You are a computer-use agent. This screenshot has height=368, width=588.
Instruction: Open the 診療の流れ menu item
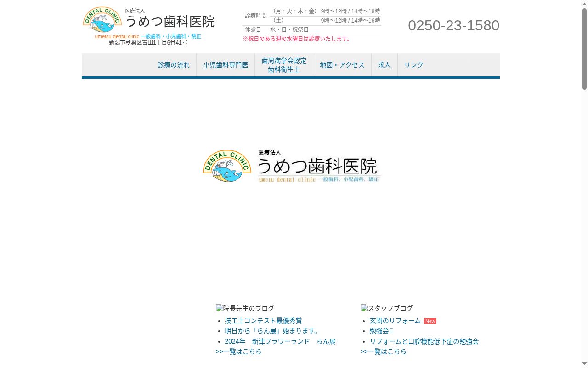(x=174, y=65)
